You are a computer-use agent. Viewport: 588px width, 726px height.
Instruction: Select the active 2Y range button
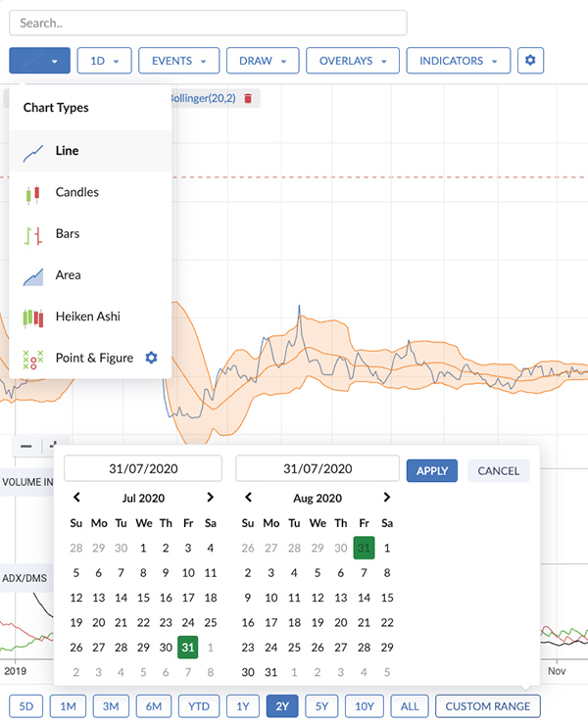pos(282,706)
